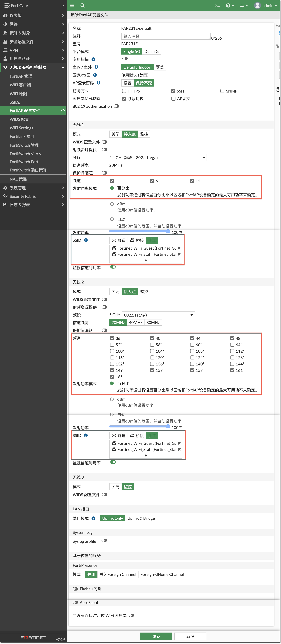
Task: Open the notifications bell icon
Action: [x=242, y=5]
